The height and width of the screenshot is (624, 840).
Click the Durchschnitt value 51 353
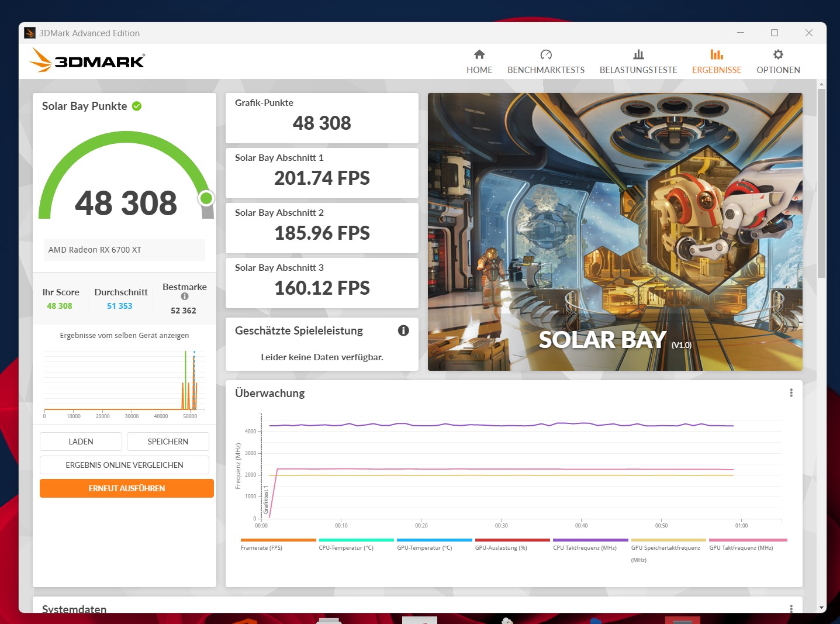tap(120, 306)
